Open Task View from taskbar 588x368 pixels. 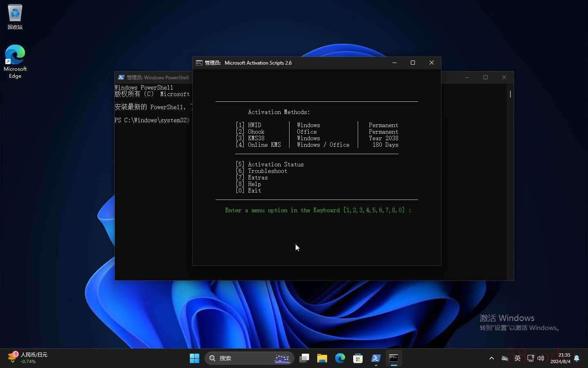click(x=304, y=358)
